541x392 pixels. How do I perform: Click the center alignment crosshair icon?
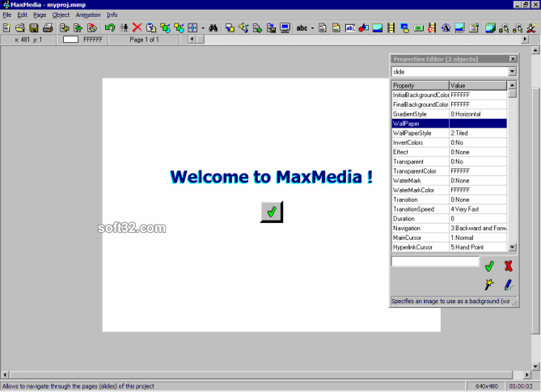pyautogui.click(x=192, y=28)
